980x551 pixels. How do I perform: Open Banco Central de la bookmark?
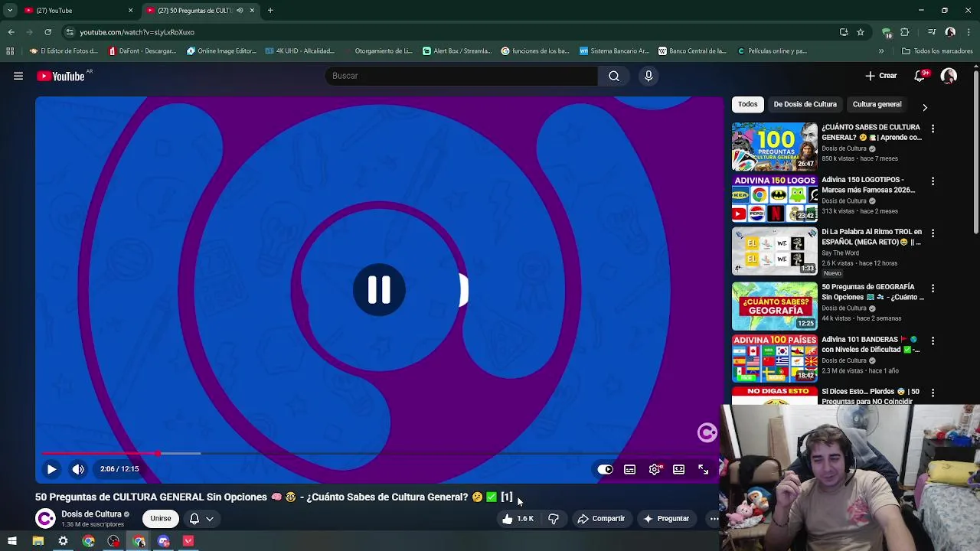coord(692,51)
